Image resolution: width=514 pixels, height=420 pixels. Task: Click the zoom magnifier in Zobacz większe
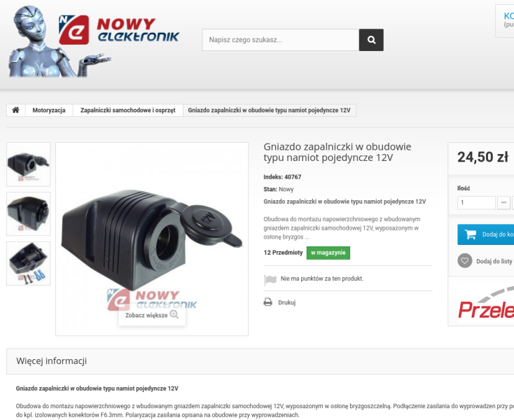(174, 314)
